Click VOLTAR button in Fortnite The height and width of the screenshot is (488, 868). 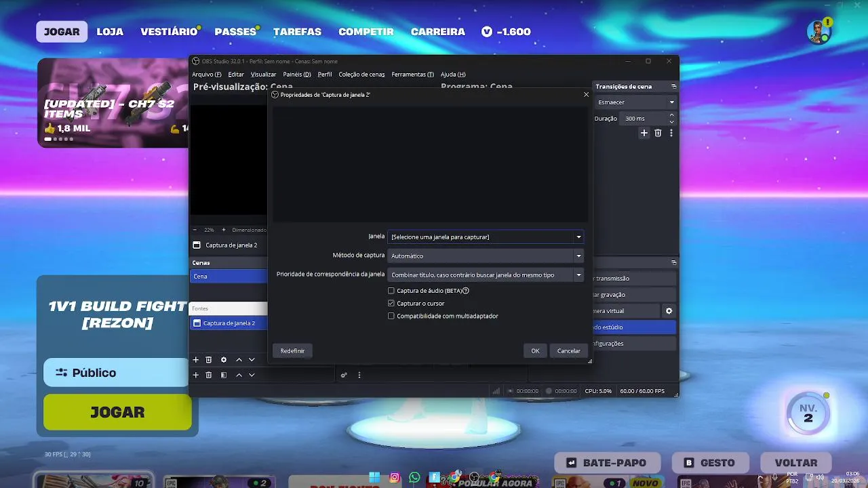[x=796, y=463]
